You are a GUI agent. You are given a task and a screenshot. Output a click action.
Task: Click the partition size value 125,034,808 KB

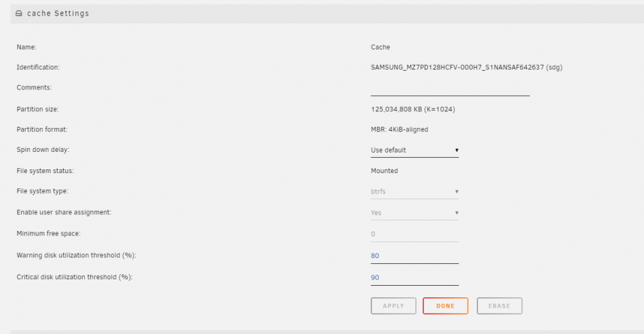[x=413, y=109]
